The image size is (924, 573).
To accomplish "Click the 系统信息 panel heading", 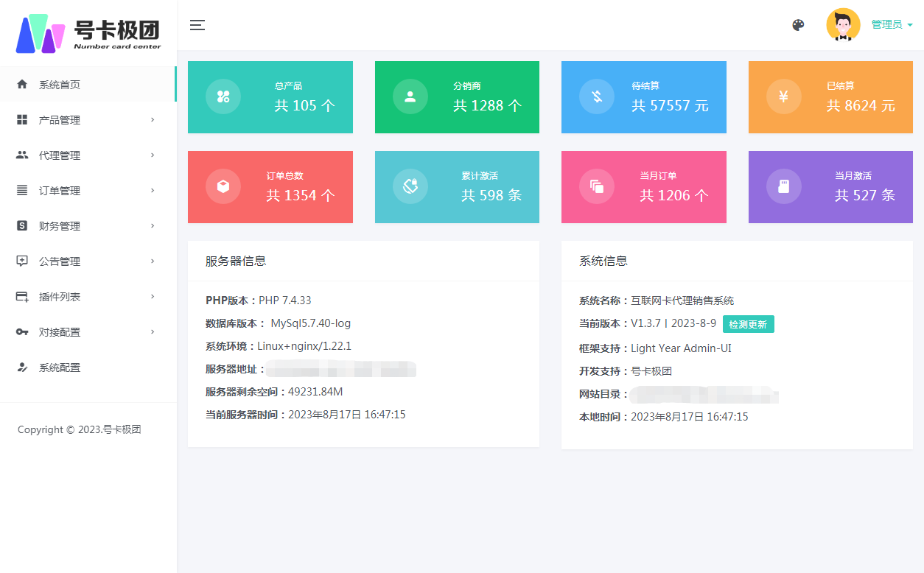I will point(603,261).
